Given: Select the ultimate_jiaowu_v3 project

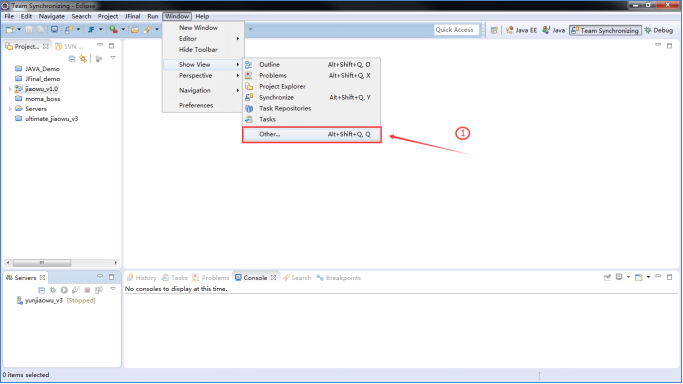Looking at the screenshot, I should coord(51,119).
